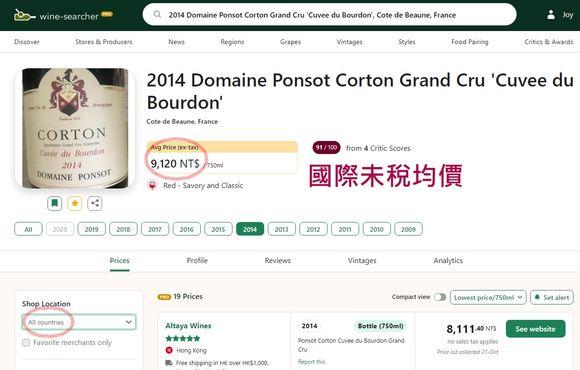Image resolution: width=580 pixels, height=370 pixels.
Task: Select All vintages pill
Action: click(28, 229)
